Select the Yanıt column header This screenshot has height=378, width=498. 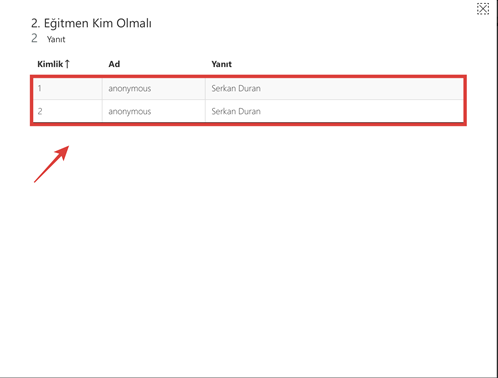tap(221, 64)
